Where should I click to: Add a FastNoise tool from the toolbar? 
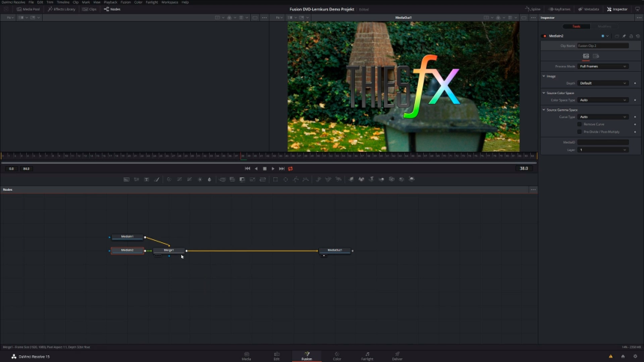click(136, 180)
